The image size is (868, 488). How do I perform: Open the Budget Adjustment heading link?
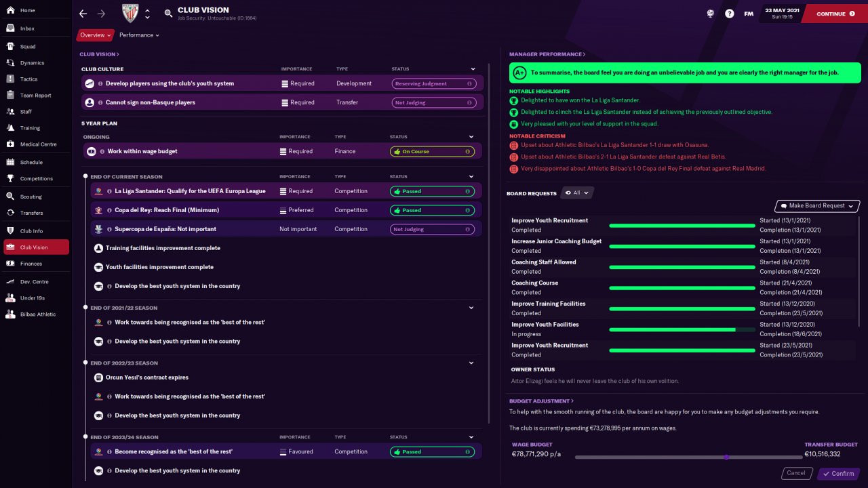541,401
